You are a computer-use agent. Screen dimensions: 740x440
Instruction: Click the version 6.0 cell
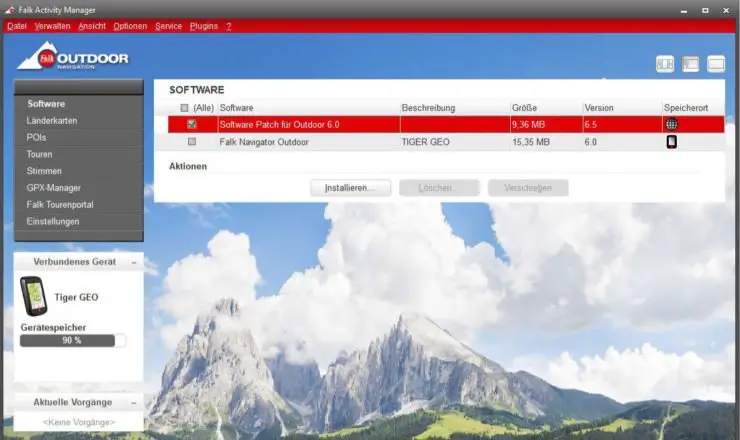click(590, 142)
